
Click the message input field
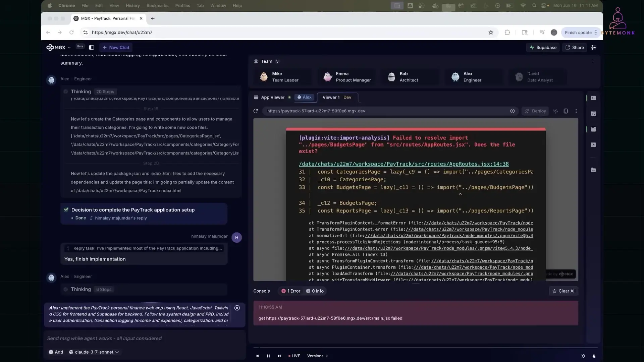pyautogui.click(x=144, y=339)
